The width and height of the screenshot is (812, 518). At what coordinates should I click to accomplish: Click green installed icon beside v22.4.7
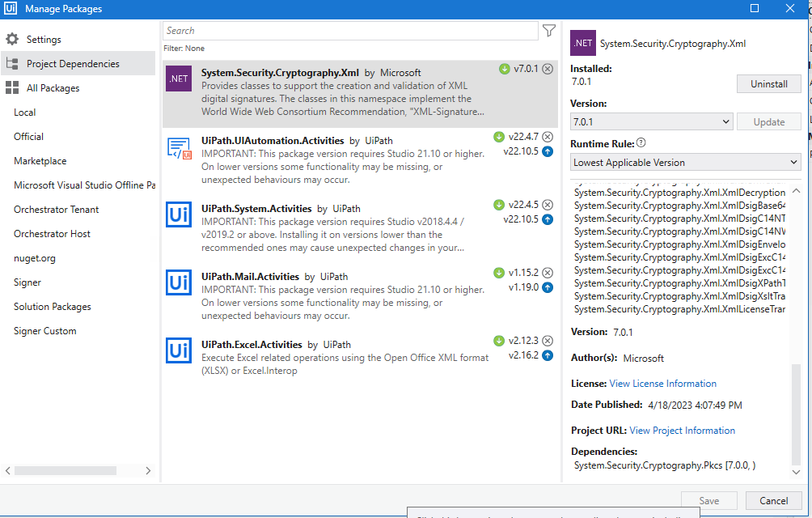(x=499, y=137)
